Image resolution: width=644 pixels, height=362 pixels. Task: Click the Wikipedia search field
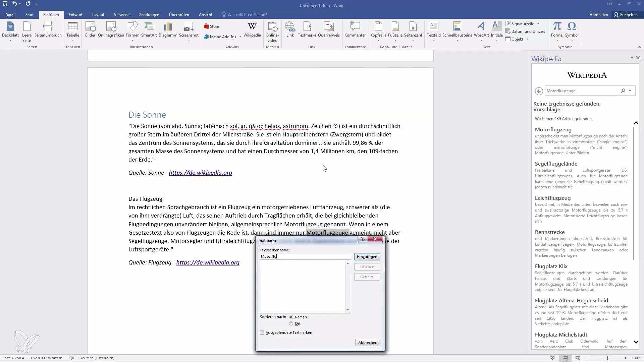tap(582, 91)
